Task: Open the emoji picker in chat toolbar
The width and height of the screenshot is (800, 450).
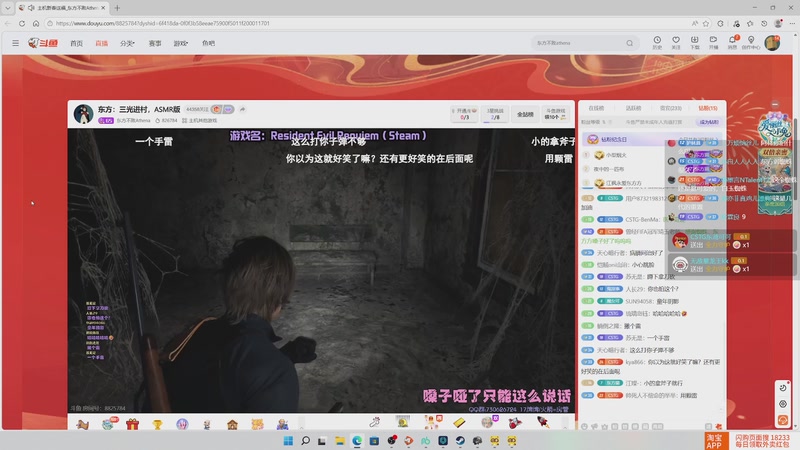Action: coord(584,427)
